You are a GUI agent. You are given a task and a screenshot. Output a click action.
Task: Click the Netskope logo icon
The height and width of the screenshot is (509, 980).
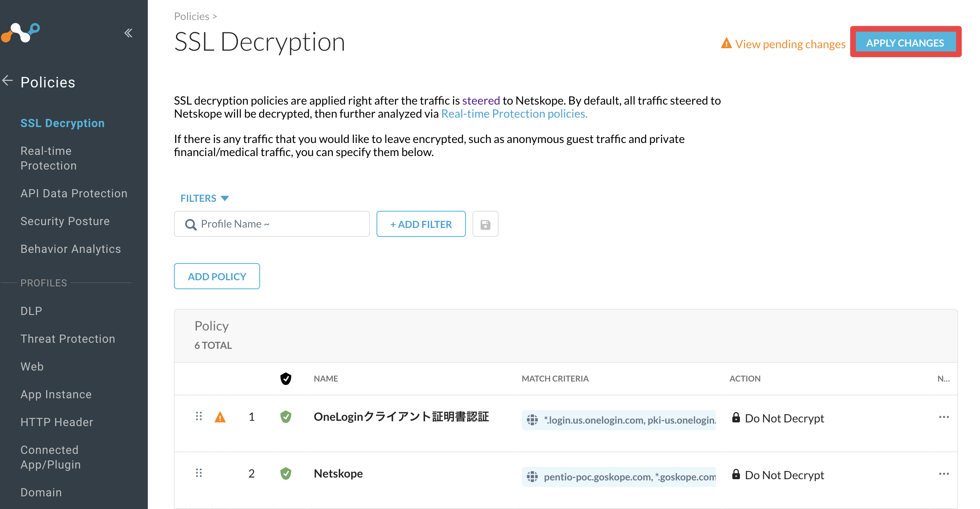pyautogui.click(x=20, y=33)
